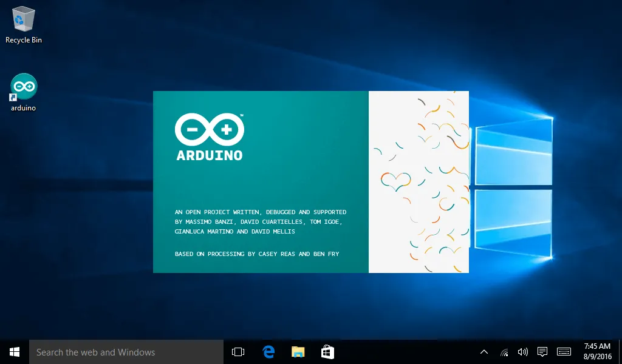Click the 'An open project written' credits text

(x=260, y=212)
